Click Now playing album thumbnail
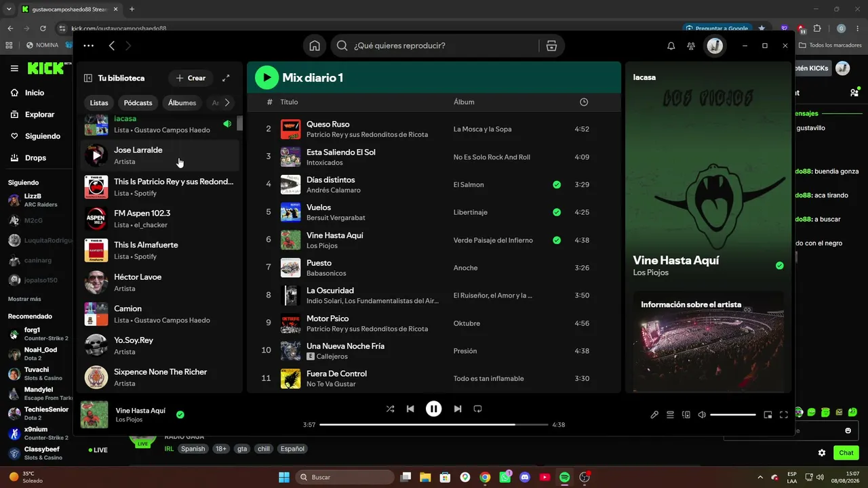Viewport: 868px width, 488px height. coord(94,414)
